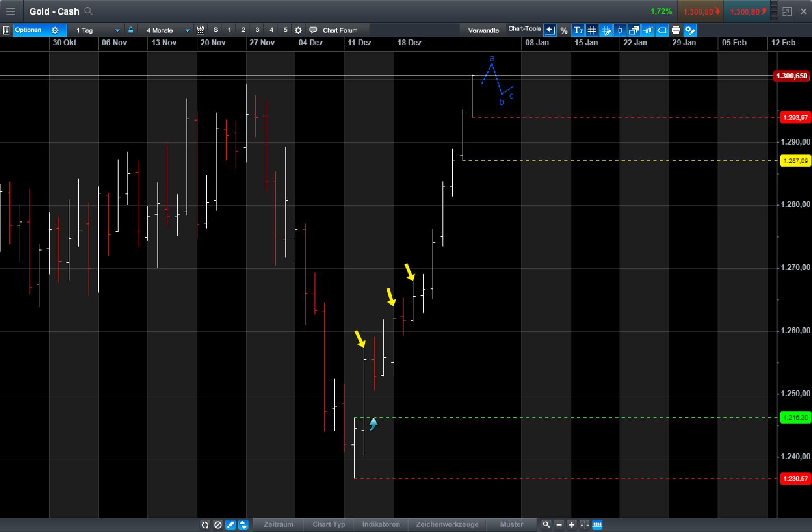The width and height of the screenshot is (812, 532).
Task: Toggle the chart grid lines icon
Action: click(592, 30)
